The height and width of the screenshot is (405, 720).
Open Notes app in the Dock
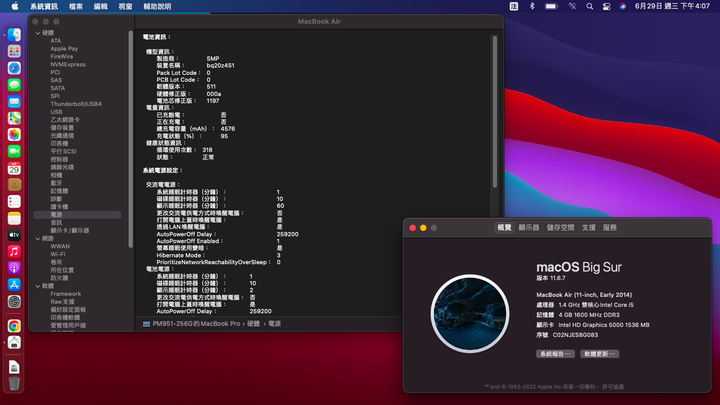pyautogui.click(x=14, y=218)
